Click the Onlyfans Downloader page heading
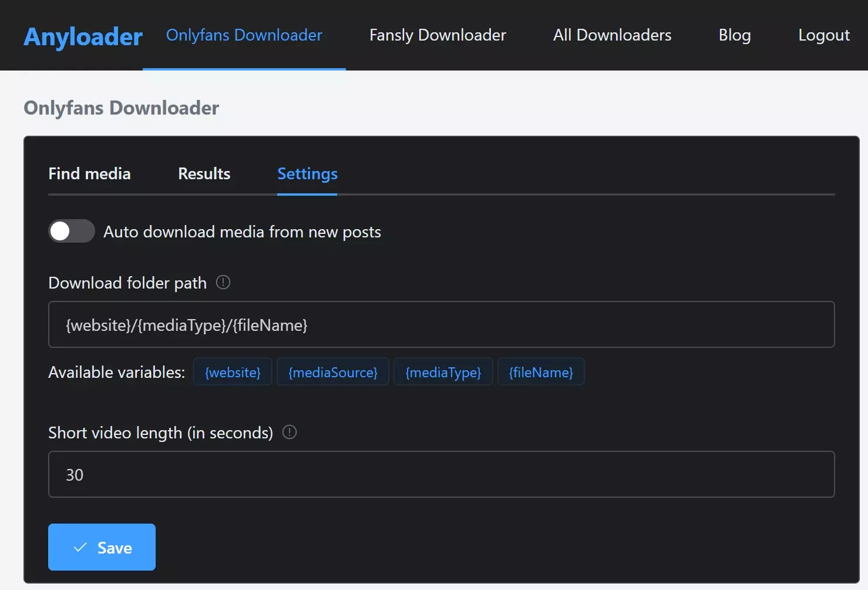The image size is (868, 590). tap(121, 108)
